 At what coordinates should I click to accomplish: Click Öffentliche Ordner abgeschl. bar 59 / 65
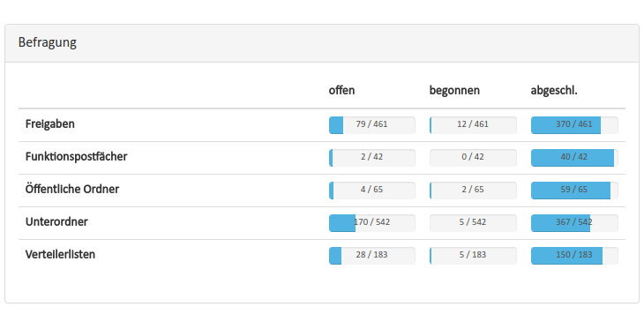coord(574,191)
